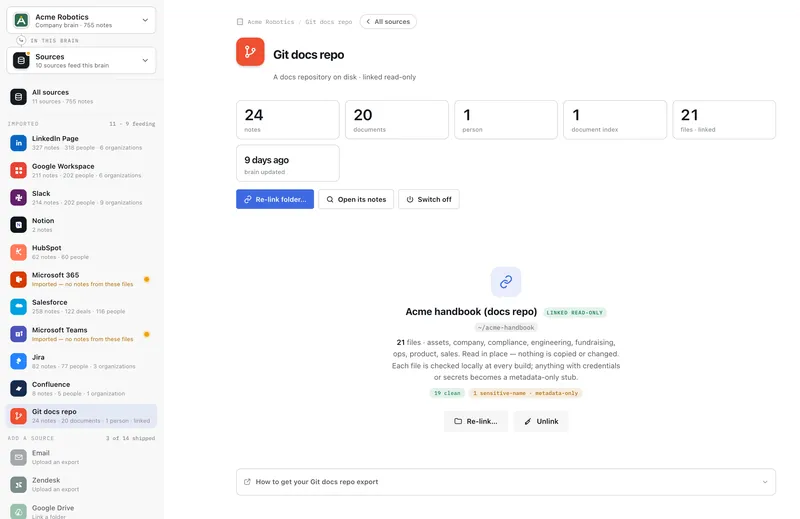Click the Microsoft Teams icon

[x=18, y=334]
